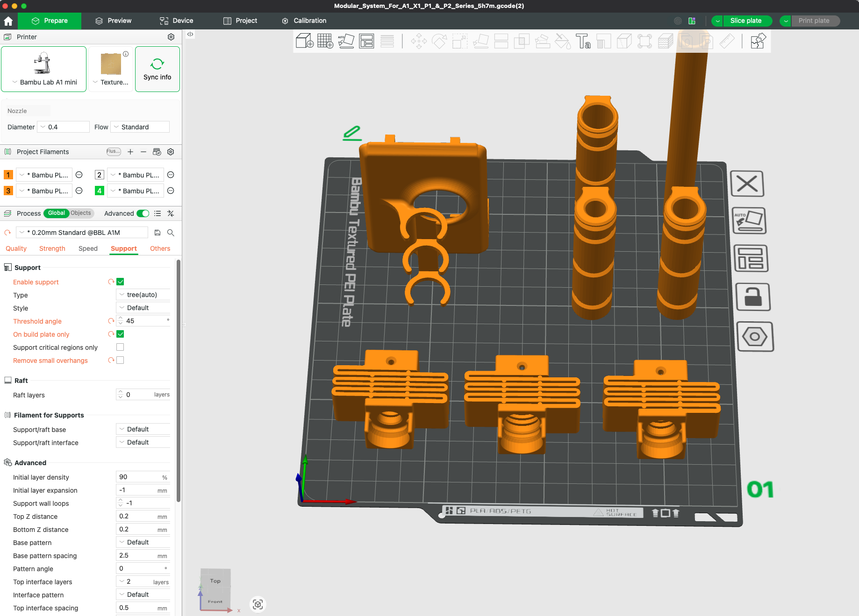Toggle On build plate only checkbox
859x616 pixels.
click(120, 334)
